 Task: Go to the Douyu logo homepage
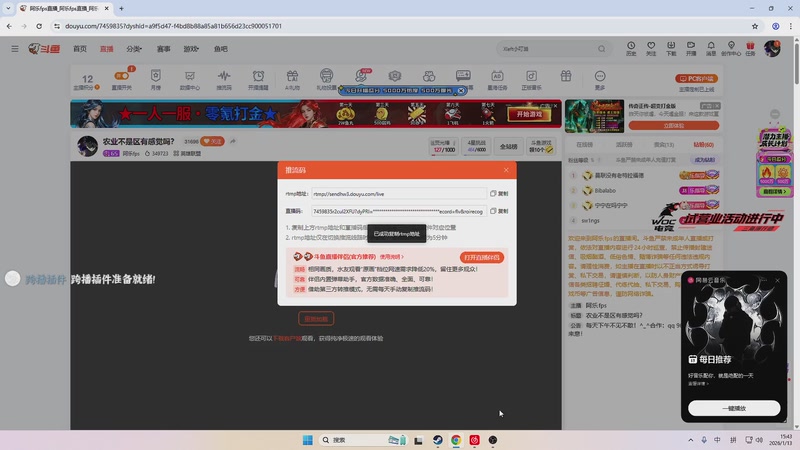click(44, 48)
